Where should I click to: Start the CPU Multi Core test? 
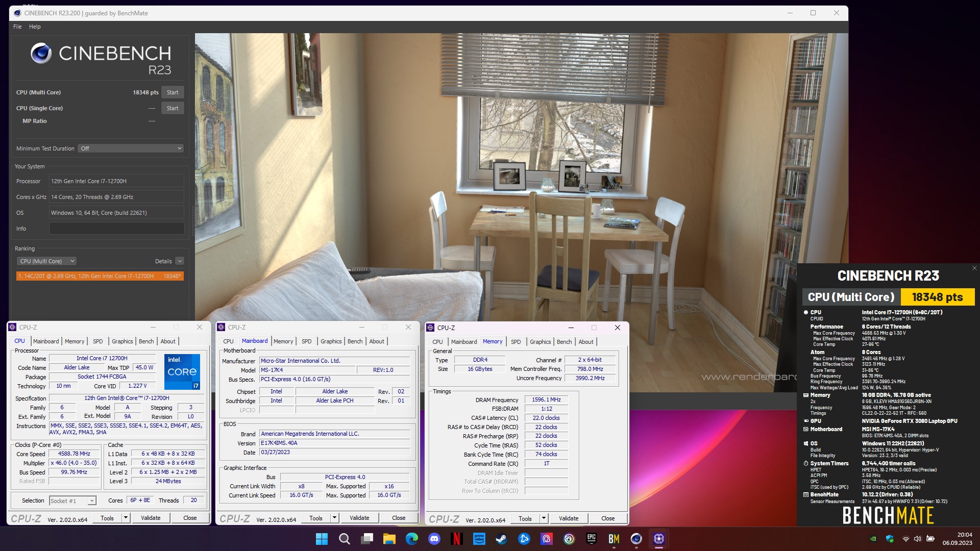[x=173, y=92]
